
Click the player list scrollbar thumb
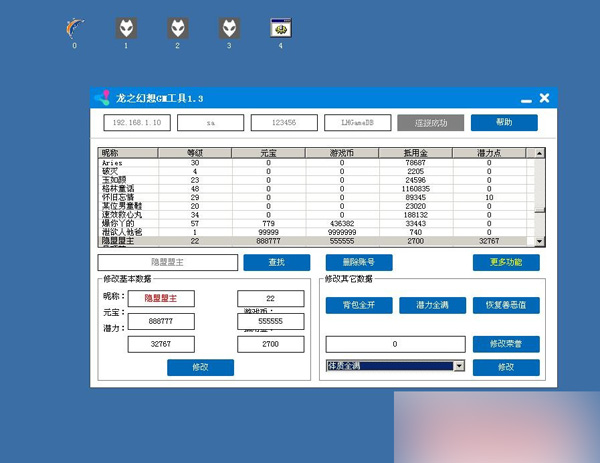click(x=540, y=210)
